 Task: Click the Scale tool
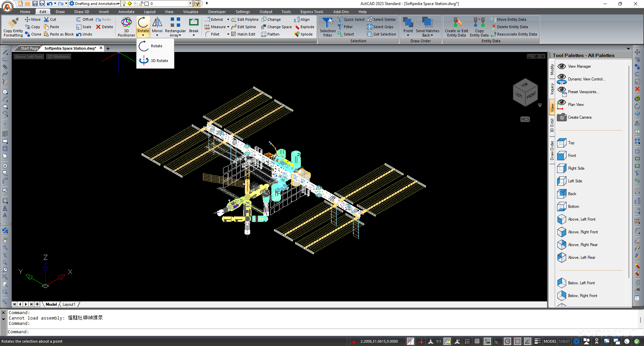tap(84, 27)
